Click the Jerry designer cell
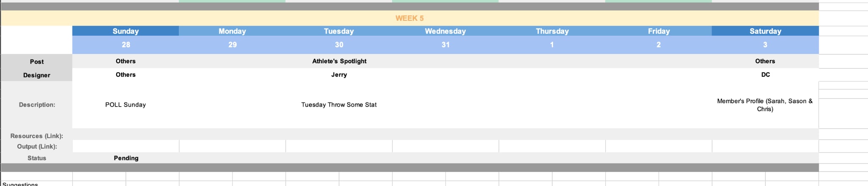This screenshot has height=186, width=868. (x=339, y=75)
